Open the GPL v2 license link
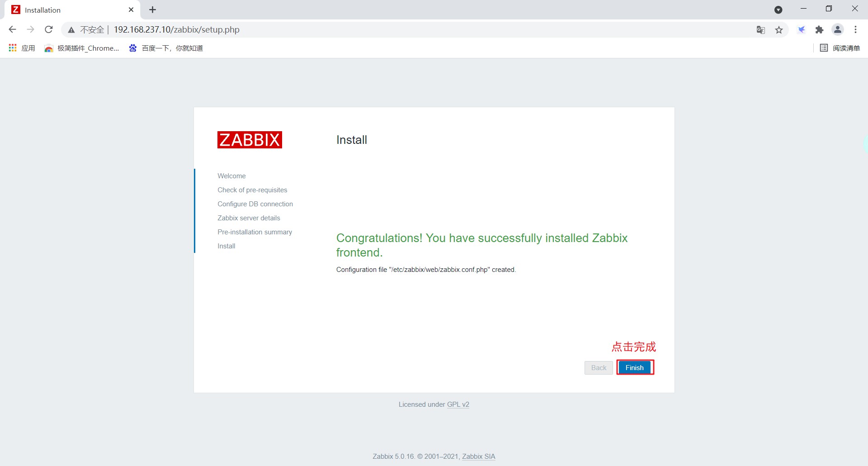Viewport: 868px width, 466px height. (458, 404)
